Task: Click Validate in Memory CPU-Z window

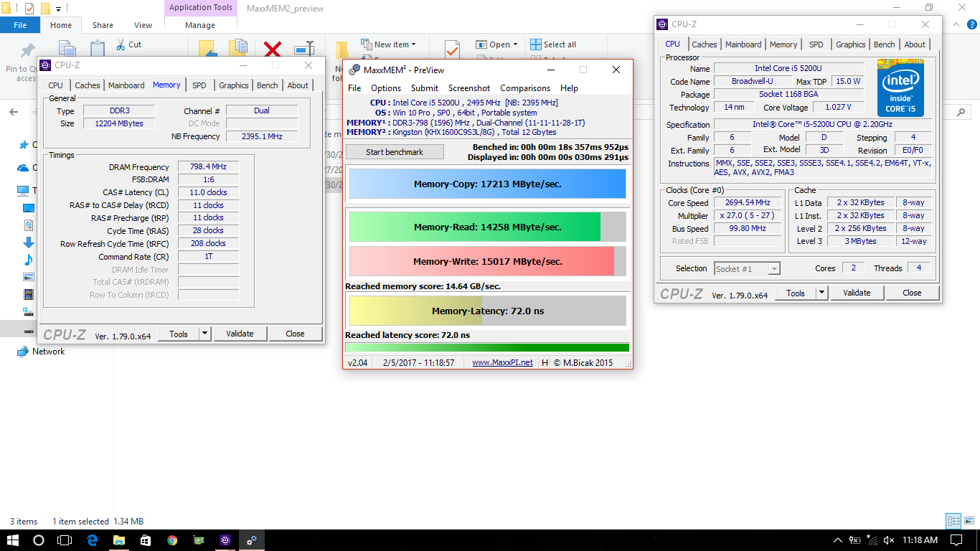Action: (x=240, y=334)
